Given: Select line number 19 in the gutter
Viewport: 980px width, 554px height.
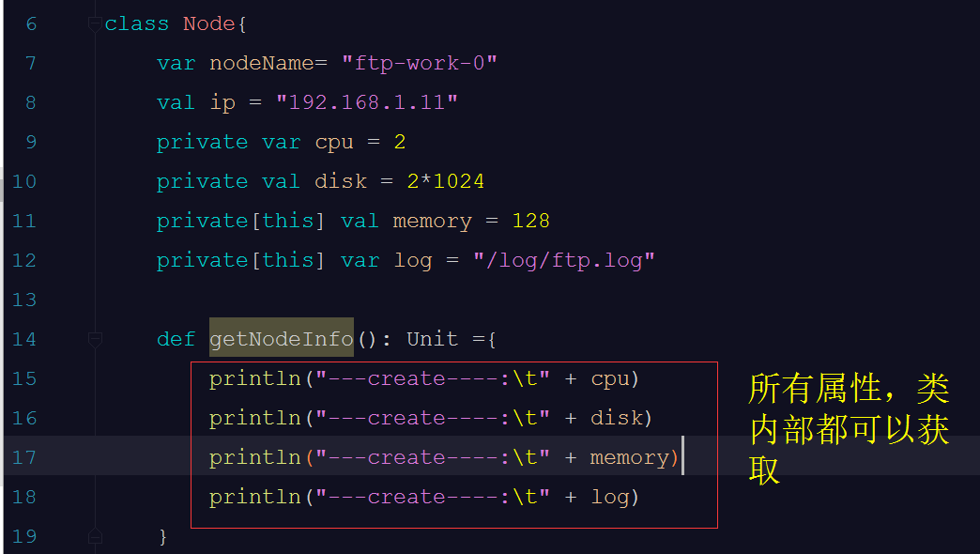Looking at the screenshot, I should [x=24, y=536].
